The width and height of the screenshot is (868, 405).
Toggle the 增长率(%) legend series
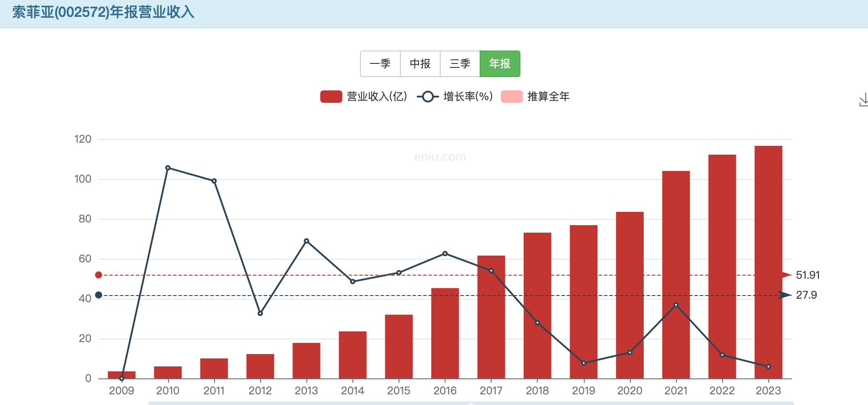click(455, 97)
